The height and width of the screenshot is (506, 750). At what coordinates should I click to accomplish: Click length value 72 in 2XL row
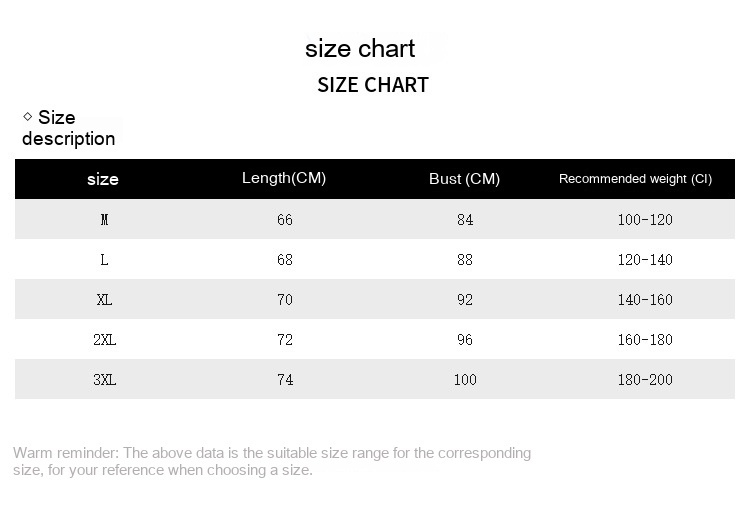[x=285, y=340]
